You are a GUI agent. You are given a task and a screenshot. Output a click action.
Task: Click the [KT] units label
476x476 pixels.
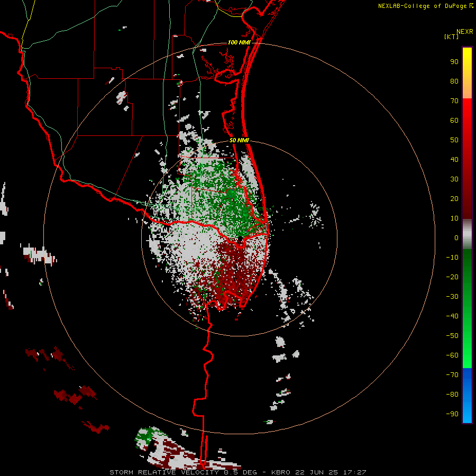tap(452, 36)
